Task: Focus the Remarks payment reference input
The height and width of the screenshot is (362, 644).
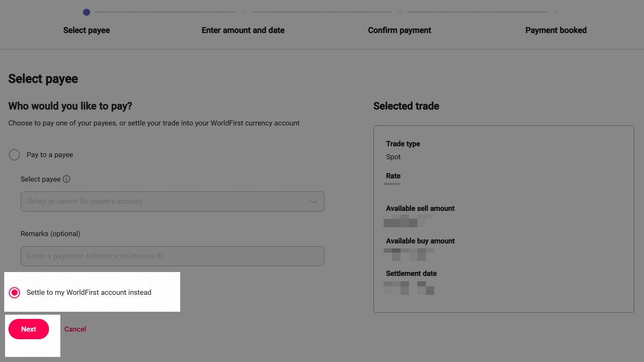Action: click(172, 256)
